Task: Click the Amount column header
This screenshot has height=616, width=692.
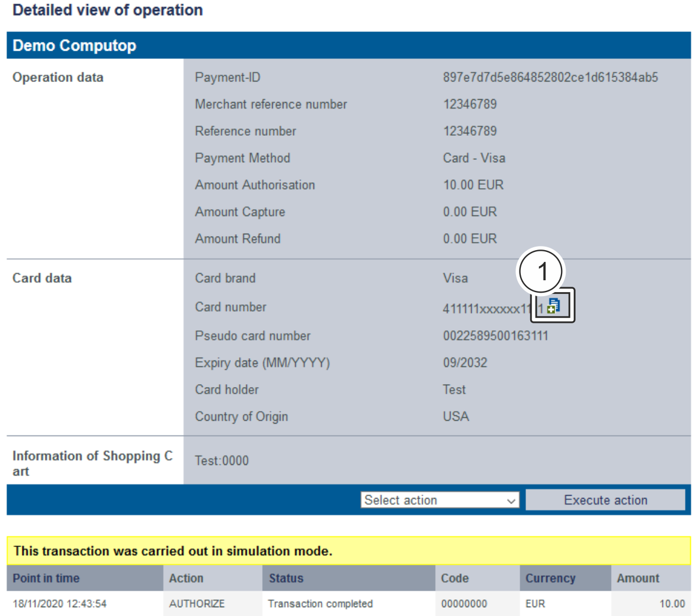Action: [638, 578]
